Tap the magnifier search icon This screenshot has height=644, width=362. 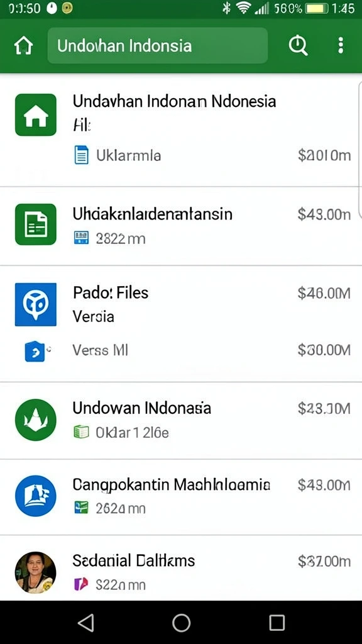click(x=299, y=45)
